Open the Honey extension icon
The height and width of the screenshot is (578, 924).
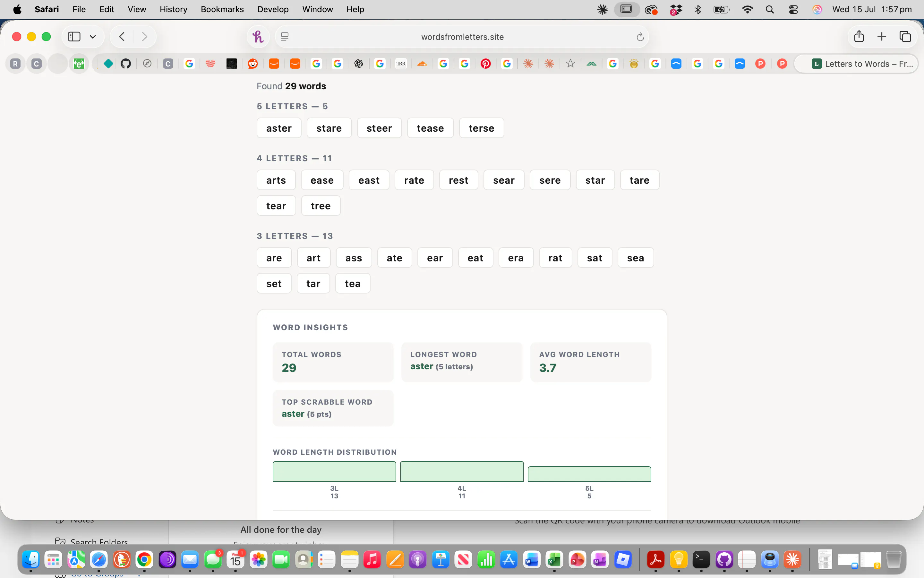(258, 37)
